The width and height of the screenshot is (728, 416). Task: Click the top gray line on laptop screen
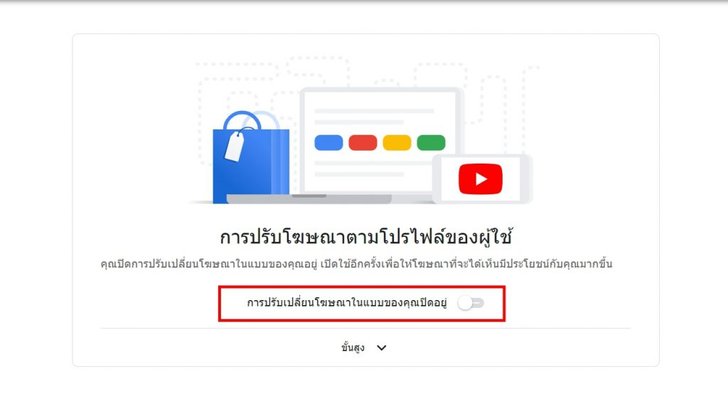tap(374, 111)
